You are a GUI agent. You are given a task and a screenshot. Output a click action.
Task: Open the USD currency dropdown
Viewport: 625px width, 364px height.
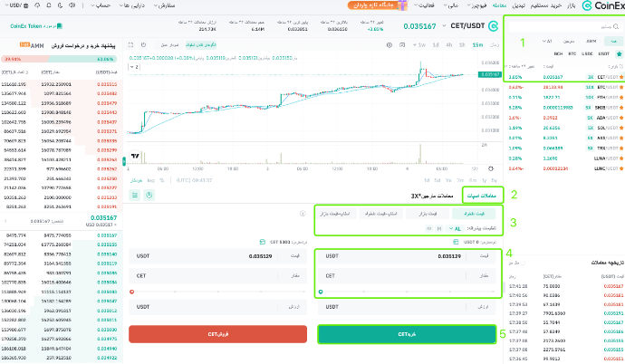[15, 5]
